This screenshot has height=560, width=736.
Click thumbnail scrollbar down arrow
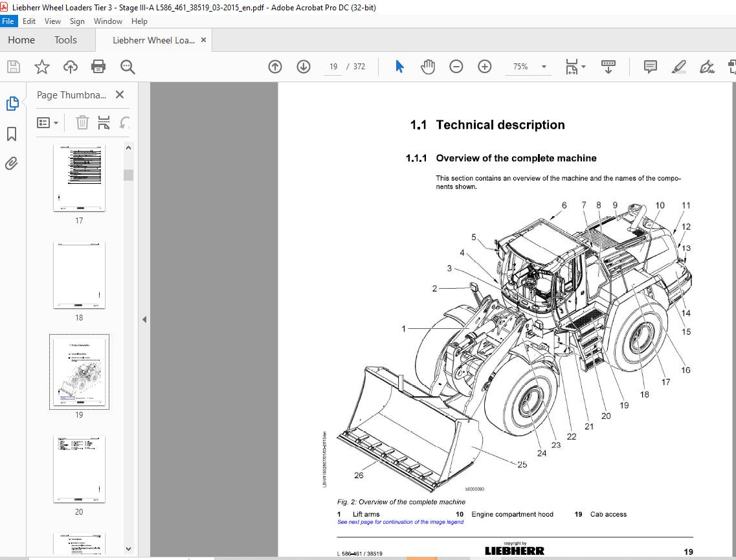pyautogui.click(x=129, y=548)
